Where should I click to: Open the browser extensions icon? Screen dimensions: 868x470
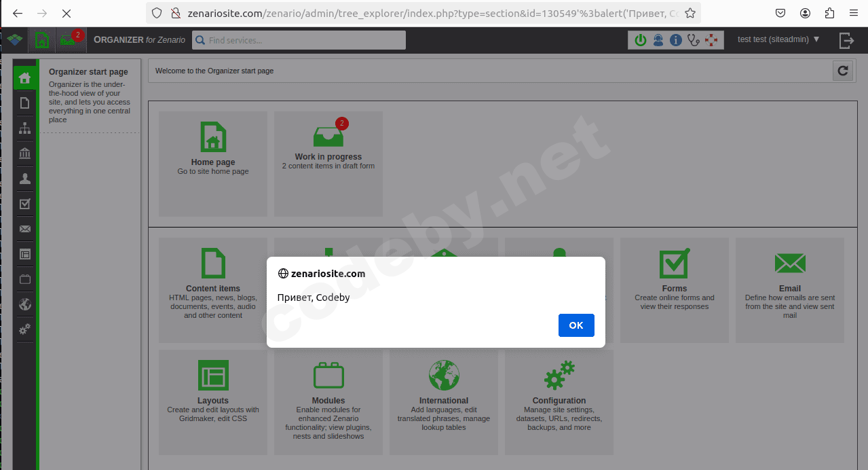tap(829, 13)
